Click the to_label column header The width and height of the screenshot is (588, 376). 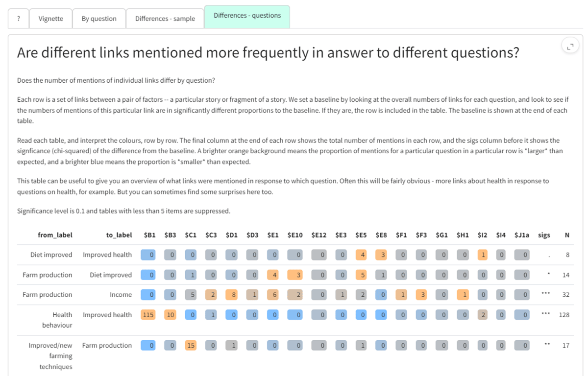pyautogui.click(x=119, y=235)
